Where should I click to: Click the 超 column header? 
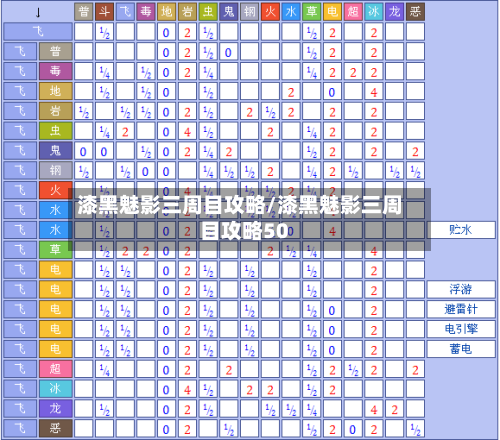click(353, 12)
